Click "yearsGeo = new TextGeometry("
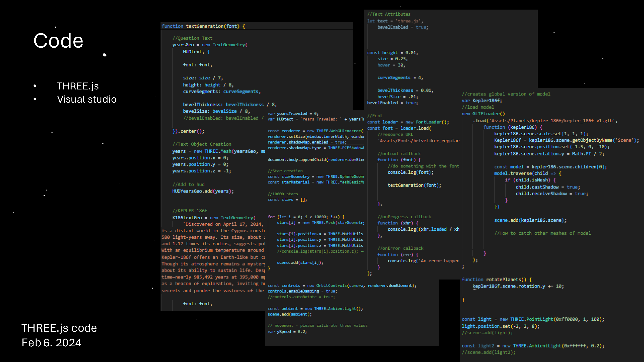 point(210,45)
